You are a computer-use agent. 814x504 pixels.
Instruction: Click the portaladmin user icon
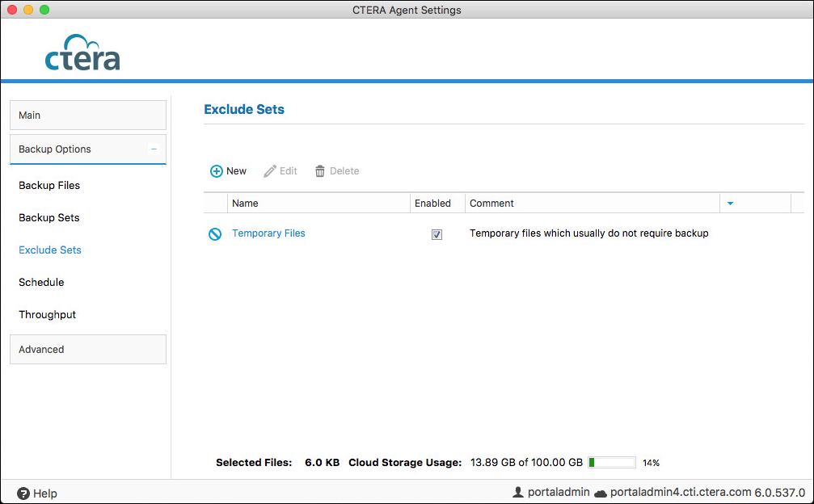pyautogui.click(x=517, y=492)
